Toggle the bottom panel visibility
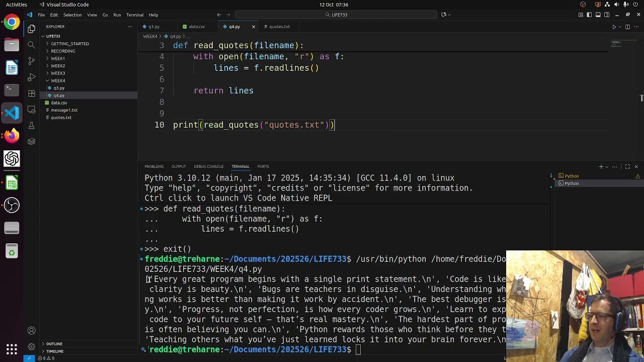This screenshot has width=644, height=362. 598,15
